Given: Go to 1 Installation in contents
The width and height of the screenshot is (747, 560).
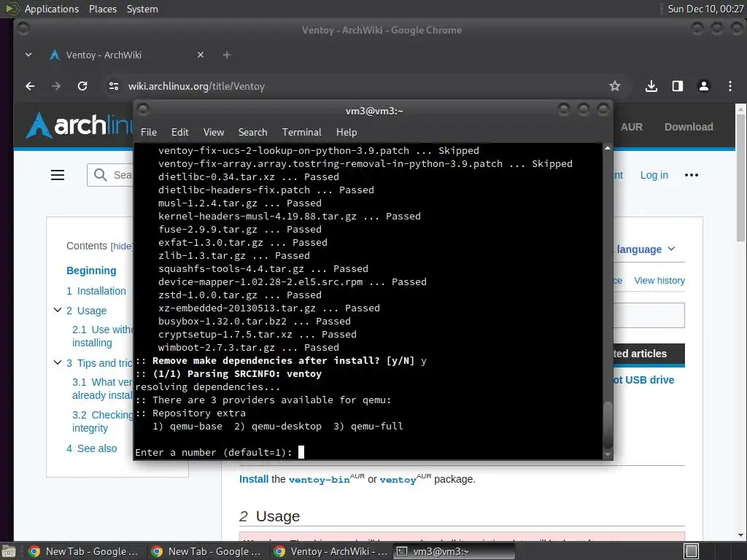Looking at the screenshot, I should click(x=96, y=291).
